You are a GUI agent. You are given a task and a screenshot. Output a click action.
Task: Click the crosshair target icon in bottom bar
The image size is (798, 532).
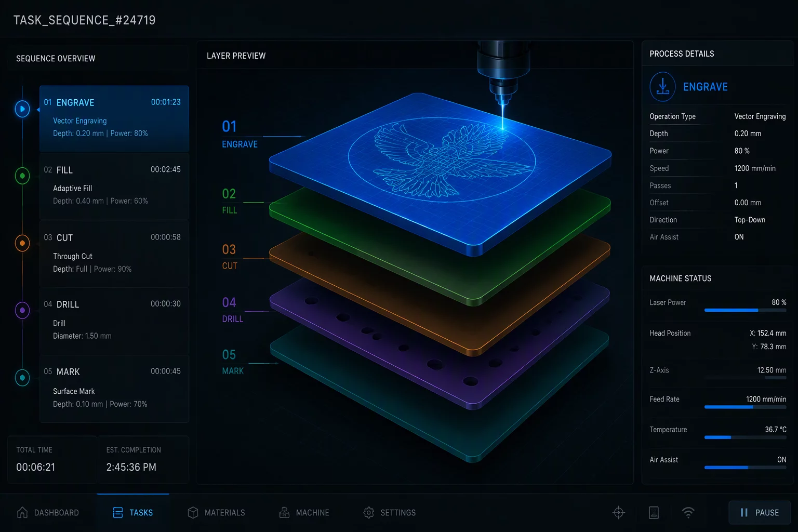[619, 513]
